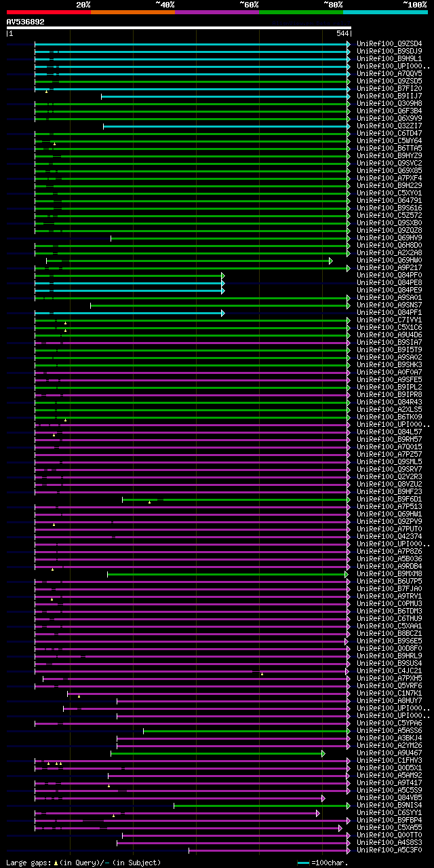Open hit UniRef100_Q32ZI7

[389, 126]
